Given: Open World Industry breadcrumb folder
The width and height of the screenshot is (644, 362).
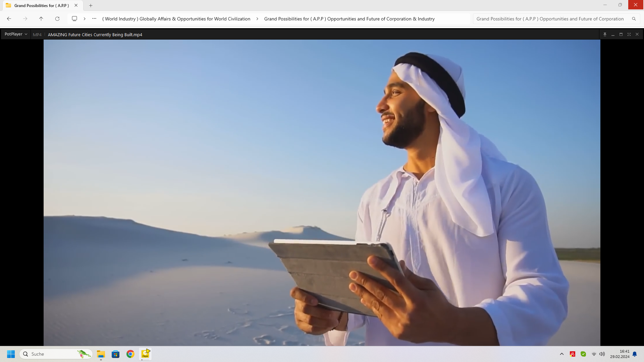Looking at the screenshot, I should tap(176, 19).
